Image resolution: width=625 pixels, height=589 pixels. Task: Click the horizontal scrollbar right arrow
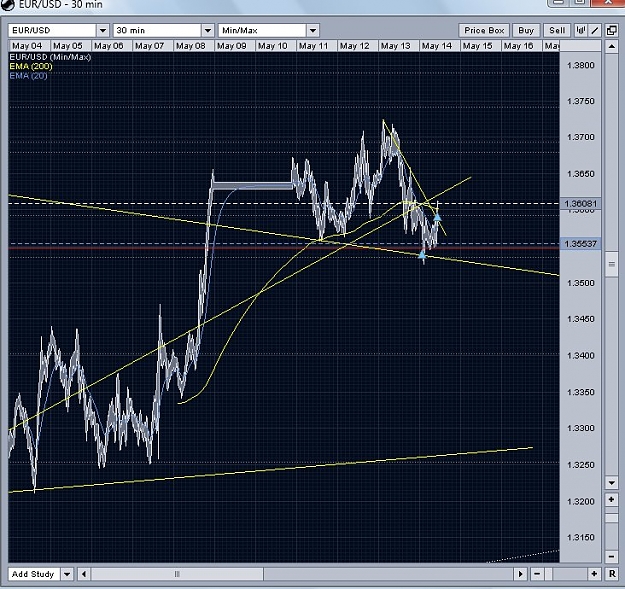(x=520, y=574)
